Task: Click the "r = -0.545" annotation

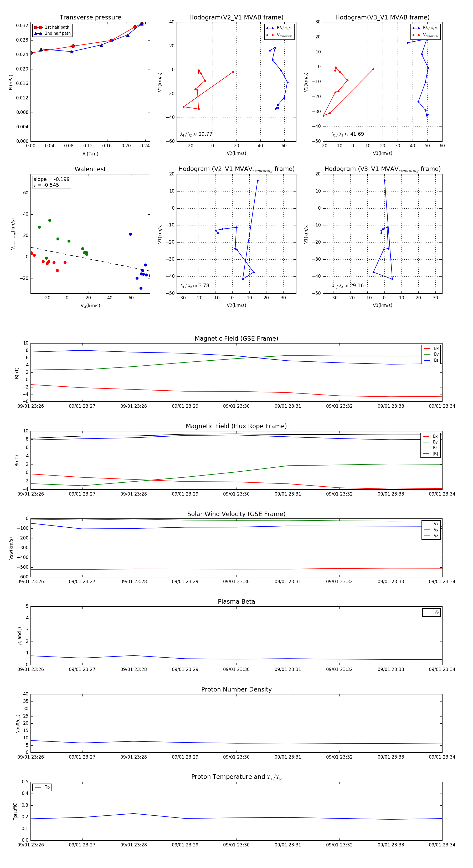Action: 47,185
